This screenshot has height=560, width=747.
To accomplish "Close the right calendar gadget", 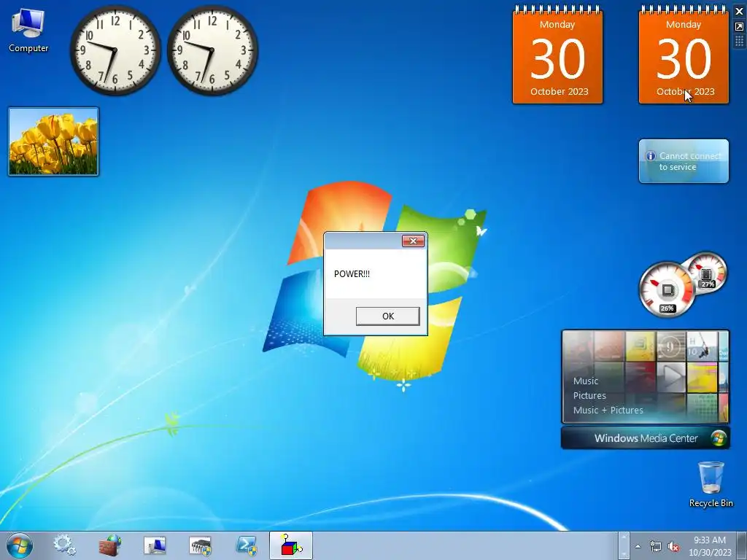I will 740,11.
